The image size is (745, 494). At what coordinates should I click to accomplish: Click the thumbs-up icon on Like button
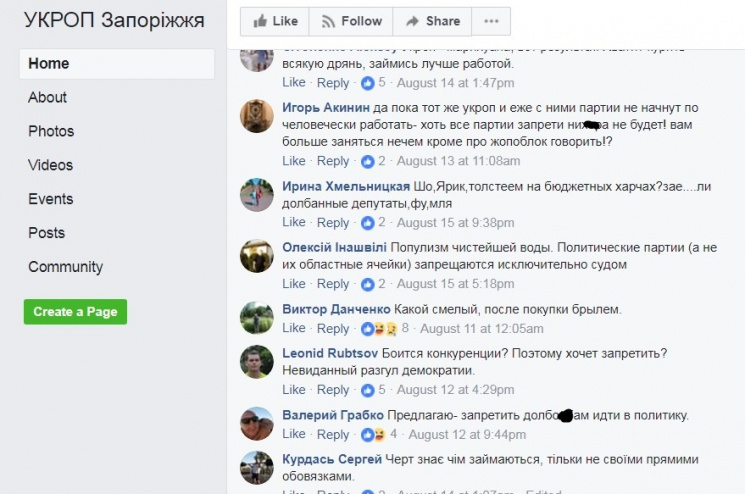pyautogui.click(x=259, y=21)
